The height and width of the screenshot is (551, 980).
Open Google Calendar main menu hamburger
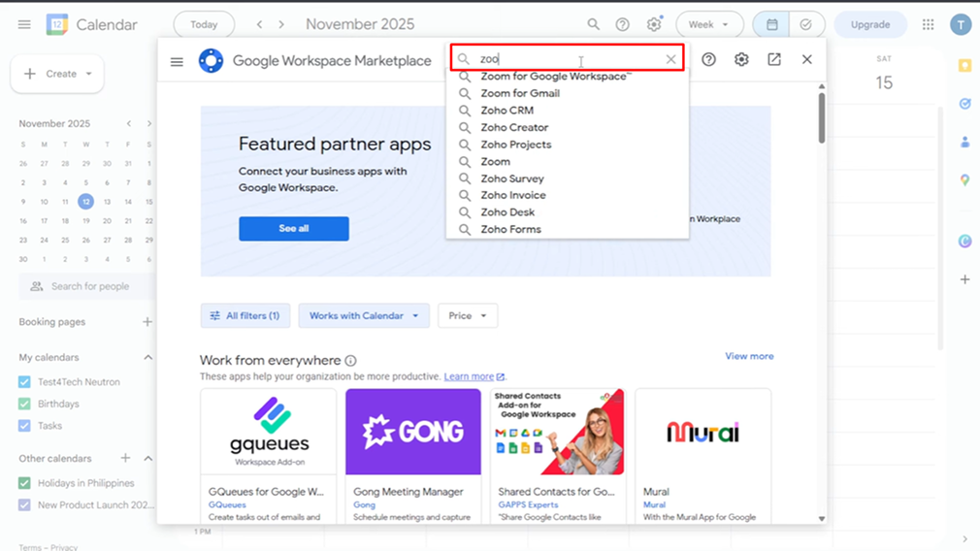24,25
